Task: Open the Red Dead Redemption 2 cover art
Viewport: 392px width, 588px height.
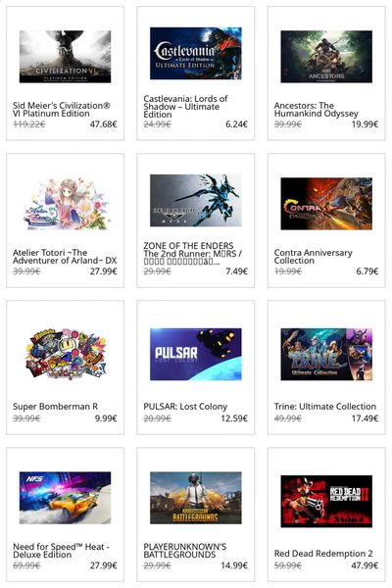Action: pos(326,502)
